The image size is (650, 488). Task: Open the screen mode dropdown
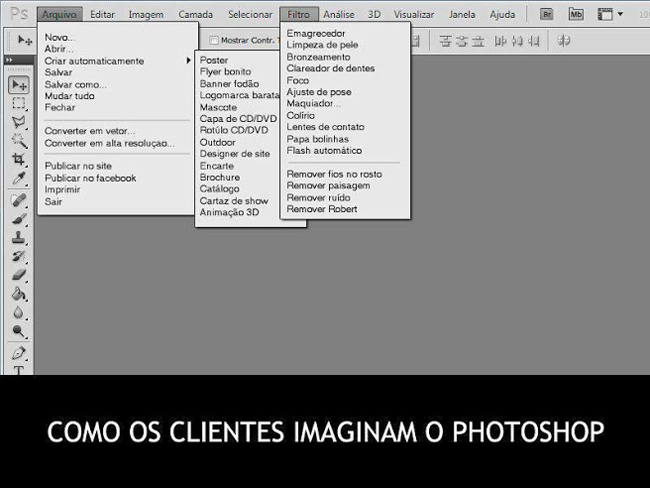click(610, 15)
